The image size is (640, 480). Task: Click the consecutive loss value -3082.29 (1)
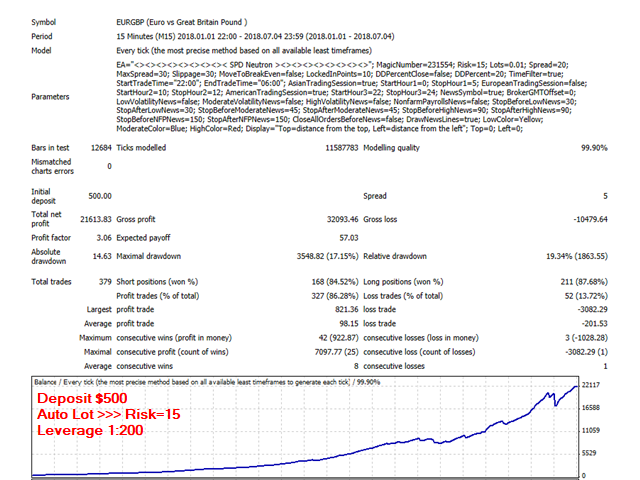click(586, 352)
